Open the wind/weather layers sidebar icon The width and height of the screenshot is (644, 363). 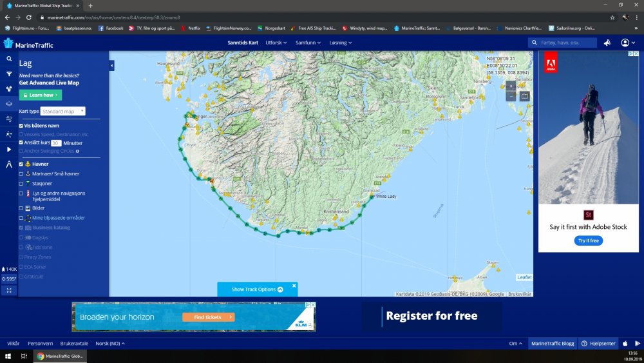pyautogui.click(x=8, y=119)
